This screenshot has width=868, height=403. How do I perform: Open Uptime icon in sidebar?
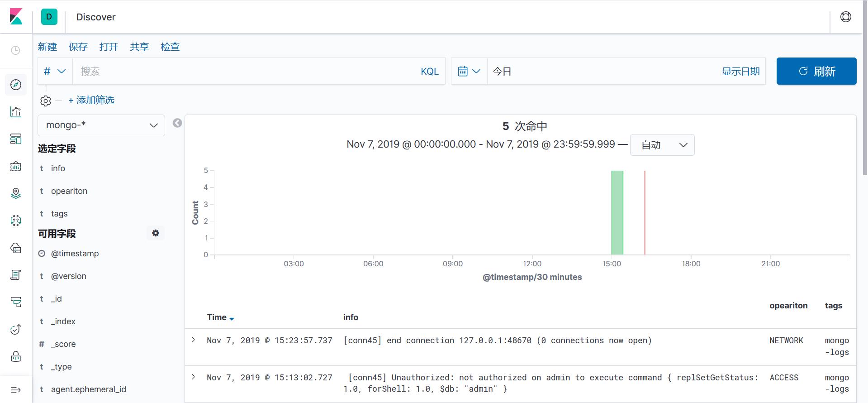[16, 329]
